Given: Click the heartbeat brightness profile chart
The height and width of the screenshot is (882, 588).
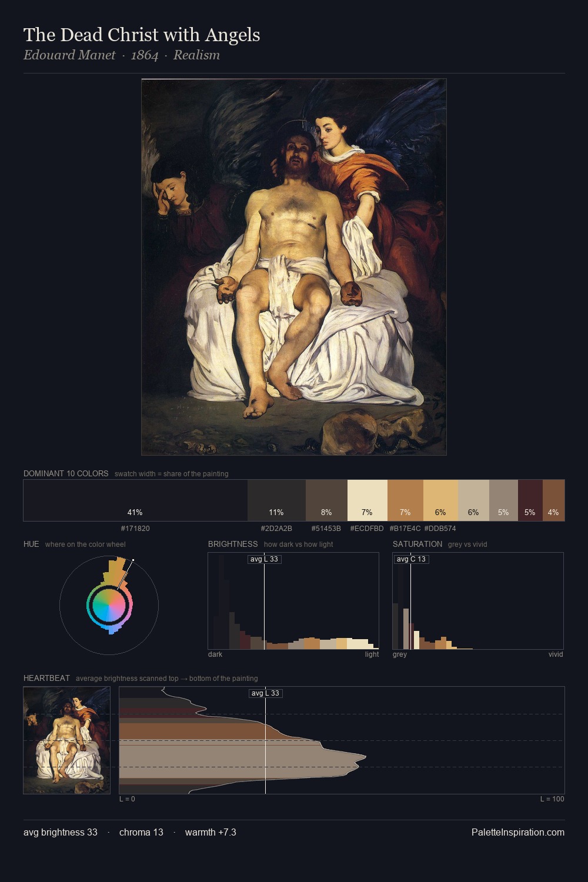Looking at the screenshot, I should 342,740.
